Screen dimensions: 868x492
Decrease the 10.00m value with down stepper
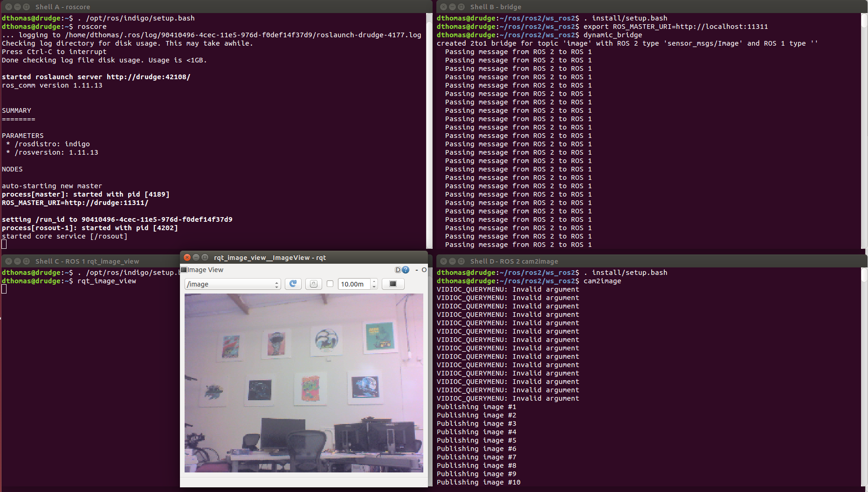coord(374,286)
